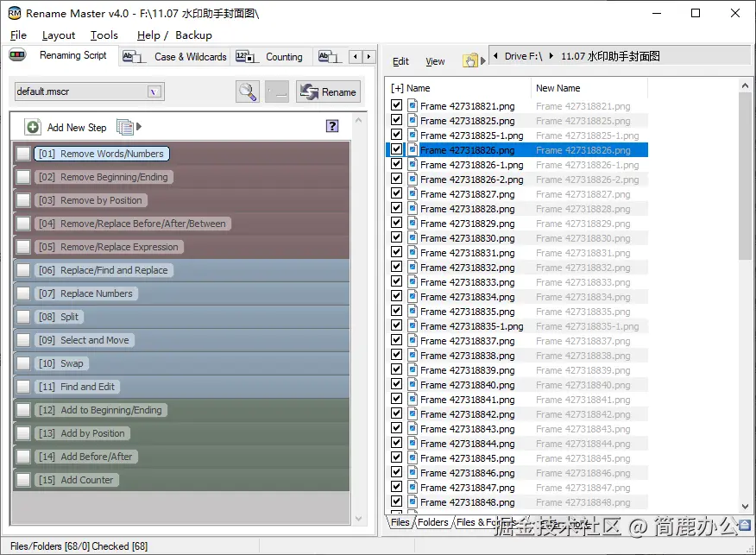This screenshot has width=756, height=555.
Task: Expand the arrow beside the browse folder icon
Action: click(482, 60)
